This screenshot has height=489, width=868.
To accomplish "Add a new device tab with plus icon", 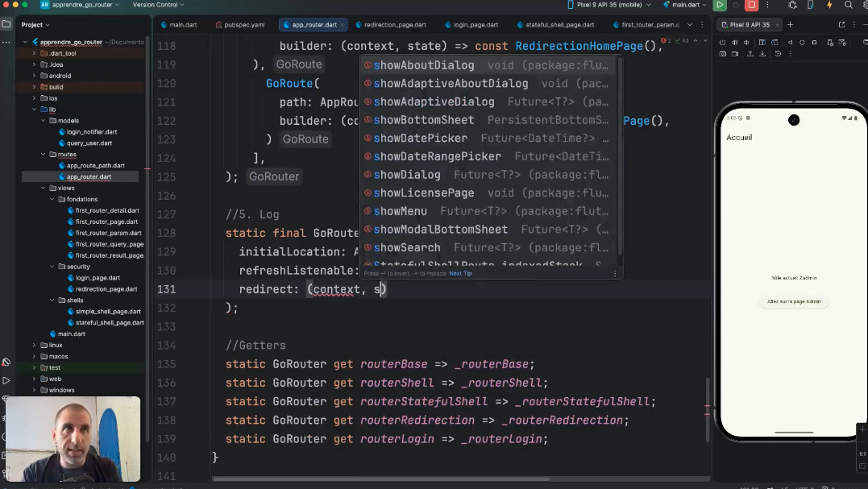I will pyautogui.click(x=790, y=25).
